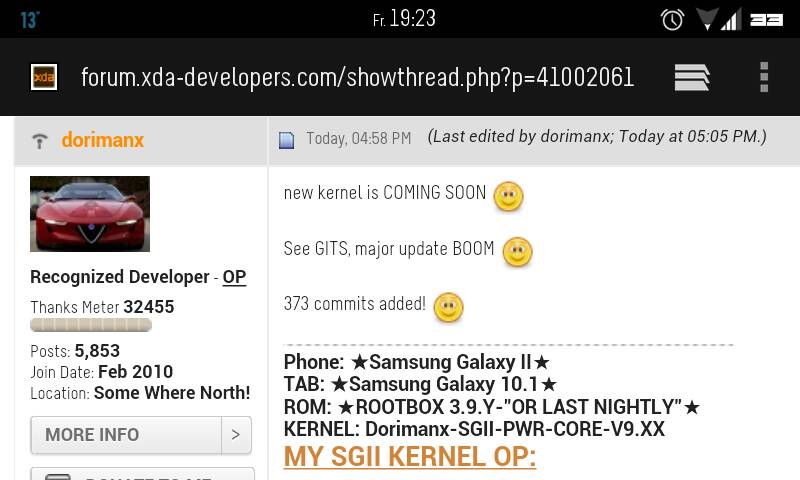
Task: Open the browser tabs switcher icon
Action: (x=692, y=78)
